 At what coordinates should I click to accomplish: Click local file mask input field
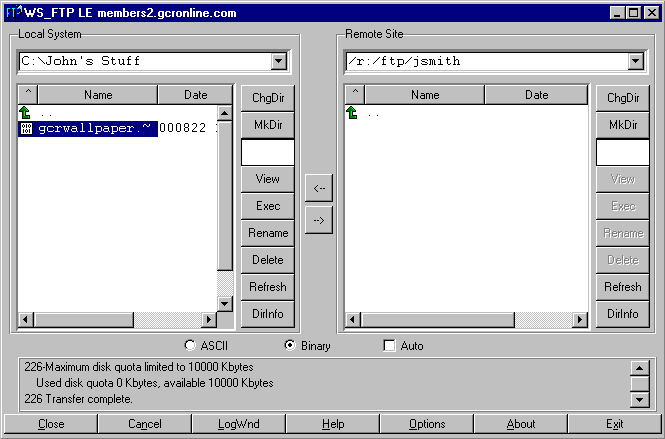point(268,152)
